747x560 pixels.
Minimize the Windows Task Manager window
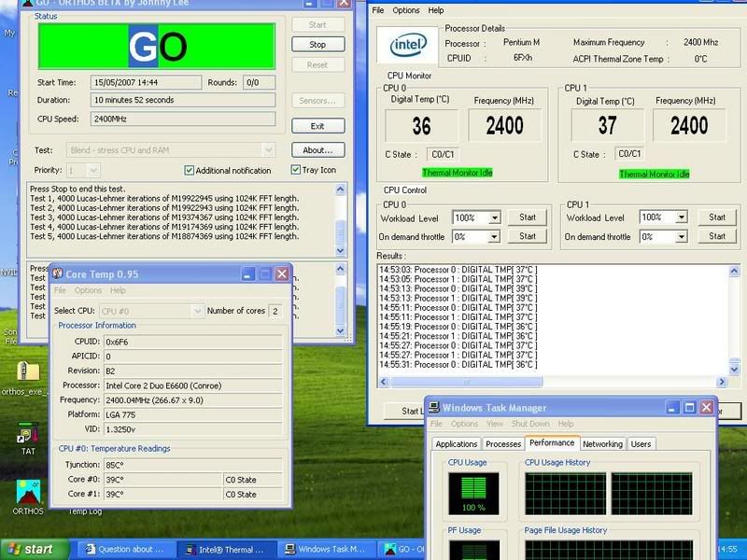point(672,408)
